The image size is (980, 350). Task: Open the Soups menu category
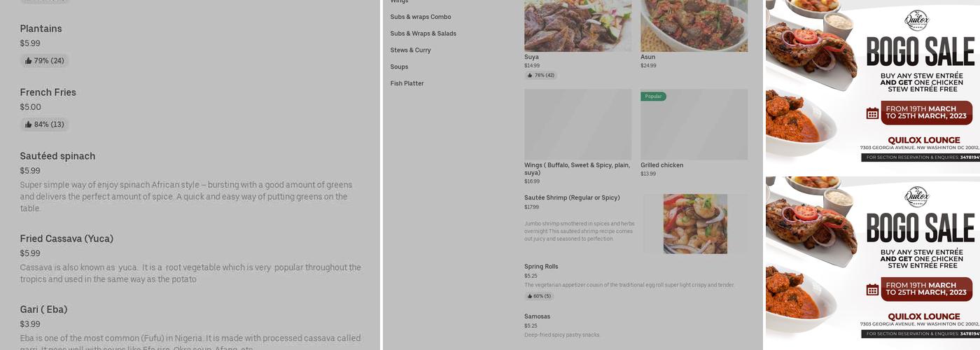tap(399, 67)
